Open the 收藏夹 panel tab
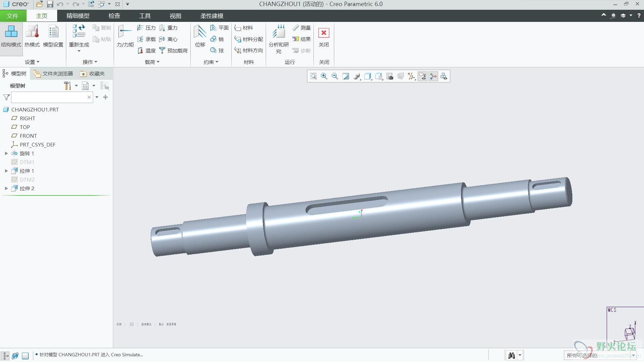Image resolution: width=644 pixels, height=362 pixels. [92, 73]
